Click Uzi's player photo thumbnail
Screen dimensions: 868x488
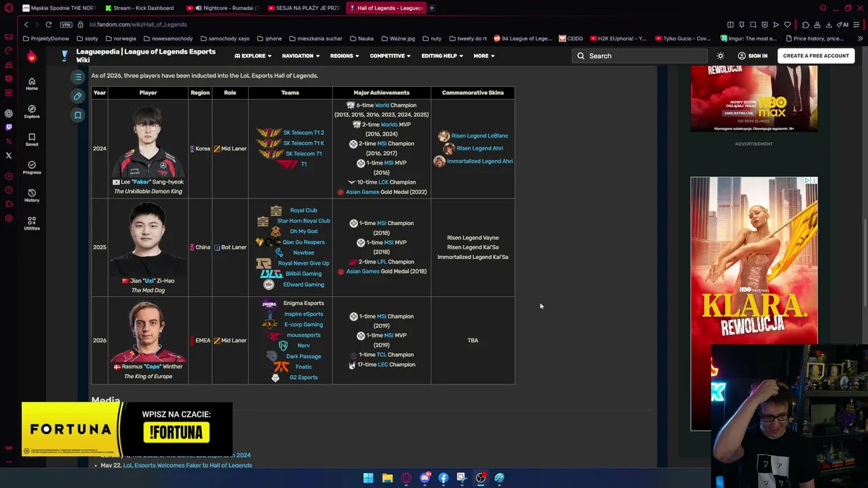pos(148,240)
